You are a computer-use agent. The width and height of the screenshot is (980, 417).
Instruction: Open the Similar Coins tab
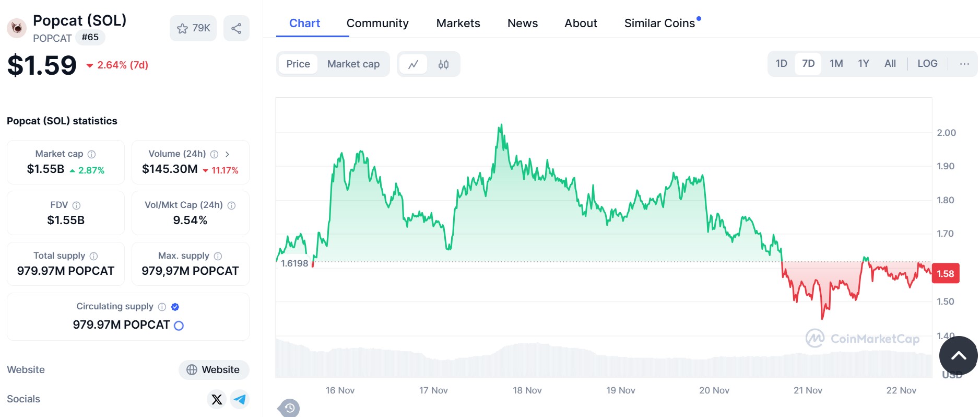pyautogui.click(x=659, y=24)
